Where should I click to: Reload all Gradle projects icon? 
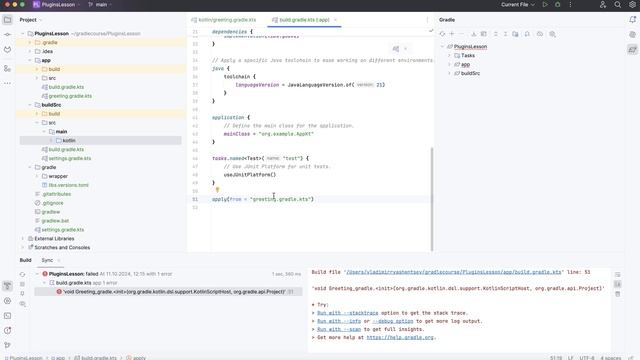[442, 34]
